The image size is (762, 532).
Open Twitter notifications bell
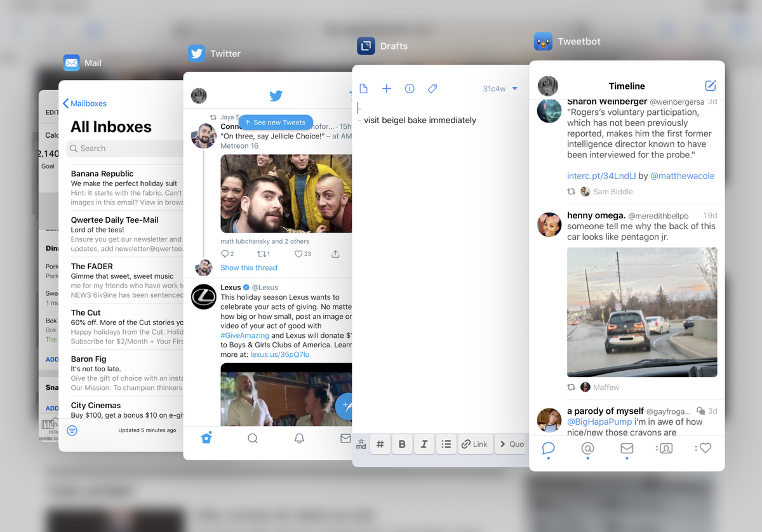[299, 438]
